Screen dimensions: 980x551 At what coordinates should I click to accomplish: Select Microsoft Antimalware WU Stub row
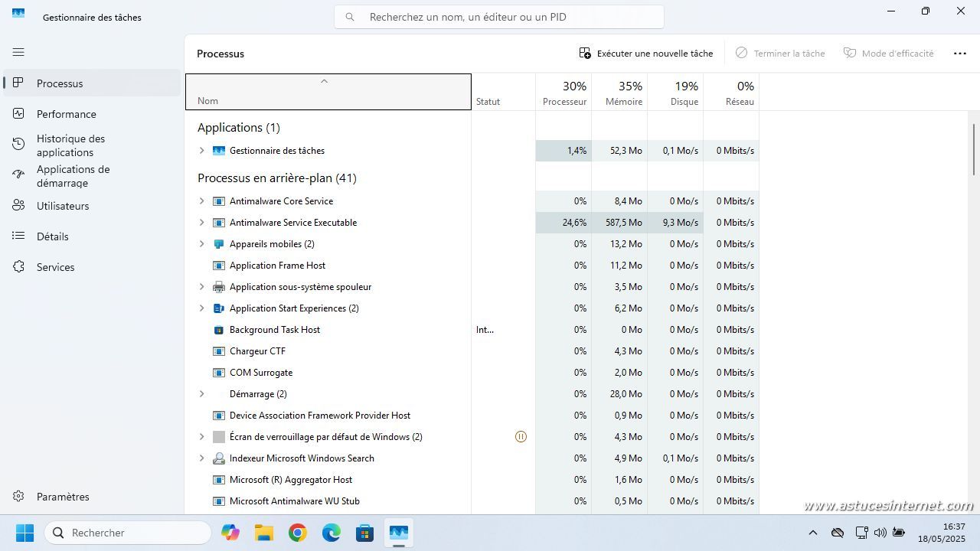(x=472, y=501)
